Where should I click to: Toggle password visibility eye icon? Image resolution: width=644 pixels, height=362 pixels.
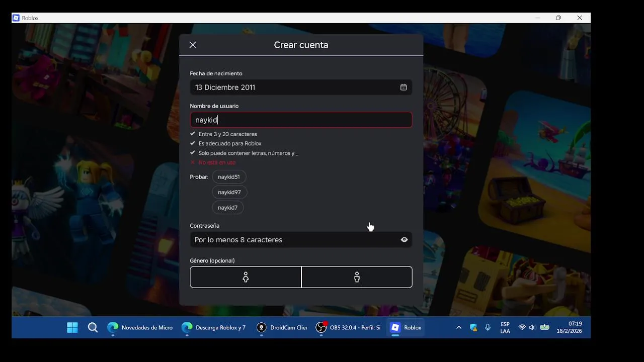coord(404,240)
